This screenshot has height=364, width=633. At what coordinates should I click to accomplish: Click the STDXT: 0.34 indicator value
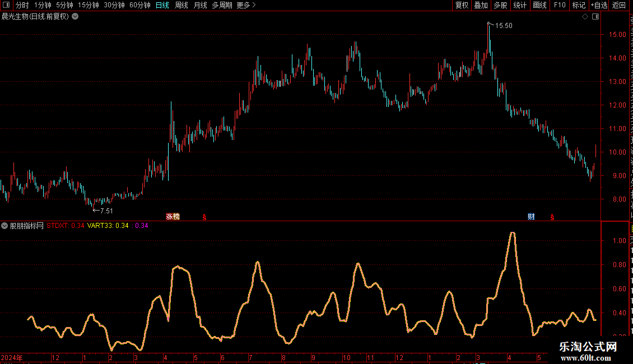pos(66,226)
